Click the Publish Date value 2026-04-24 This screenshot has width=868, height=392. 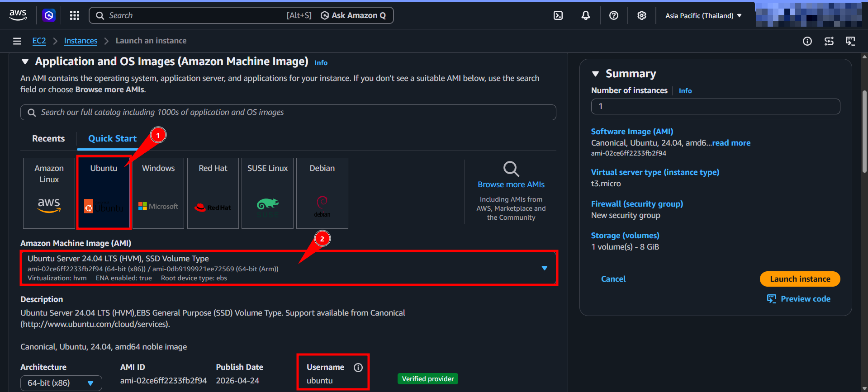[x=237, y=381]
